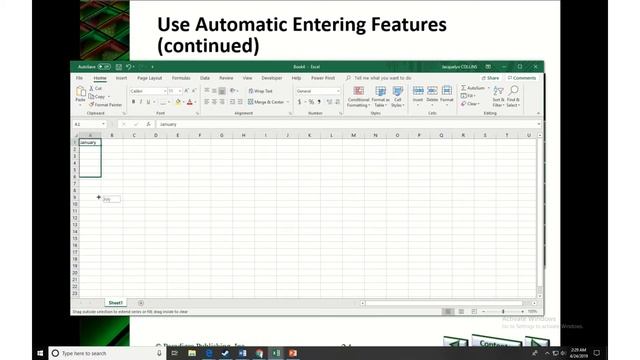Click the Accounting dollar format icon
Viewport: 640px width, 360px height.
[299, 102]
